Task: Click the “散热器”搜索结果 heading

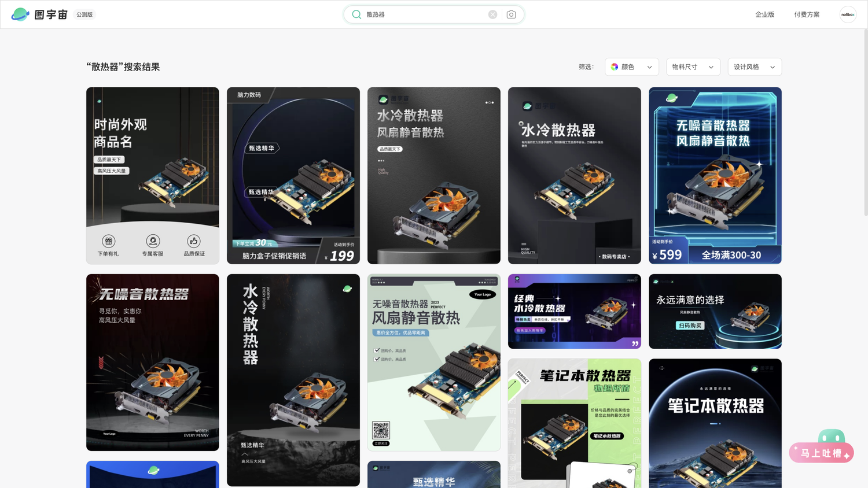Action: point(123,67)
